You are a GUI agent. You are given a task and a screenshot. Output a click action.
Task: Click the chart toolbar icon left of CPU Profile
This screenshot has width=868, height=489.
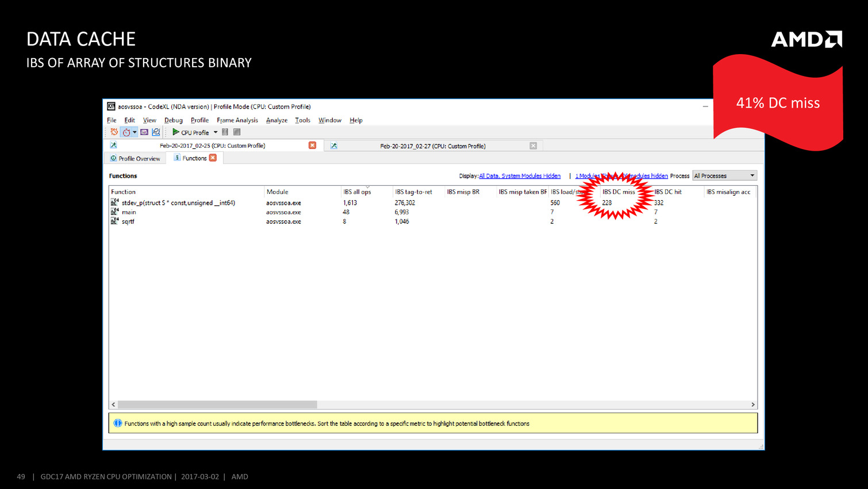click(x=156, y=132)
